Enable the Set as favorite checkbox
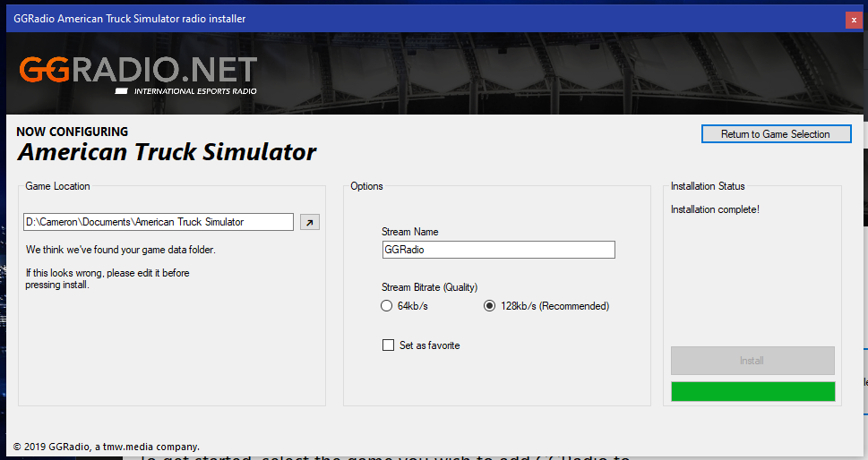 388,345
